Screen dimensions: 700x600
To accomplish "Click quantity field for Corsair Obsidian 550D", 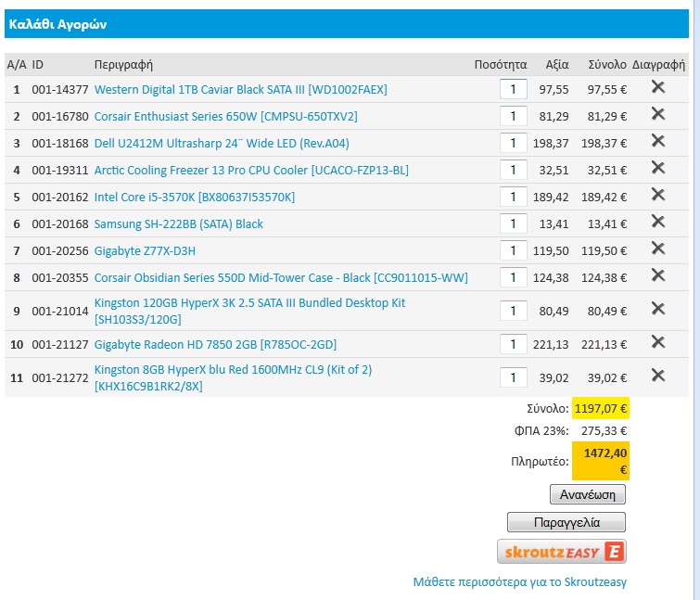I will point(513,277).
